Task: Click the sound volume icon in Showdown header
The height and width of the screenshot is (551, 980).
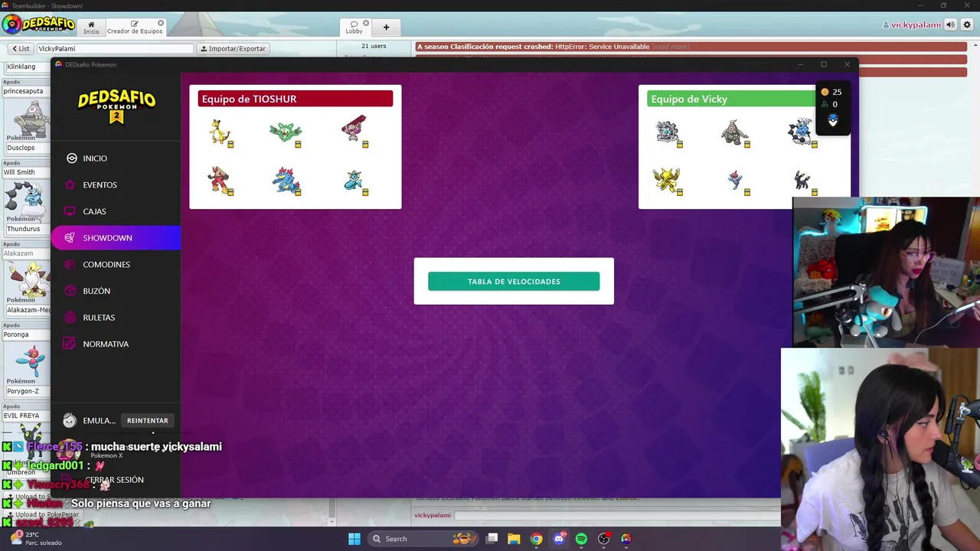Action: click(950, 24)
